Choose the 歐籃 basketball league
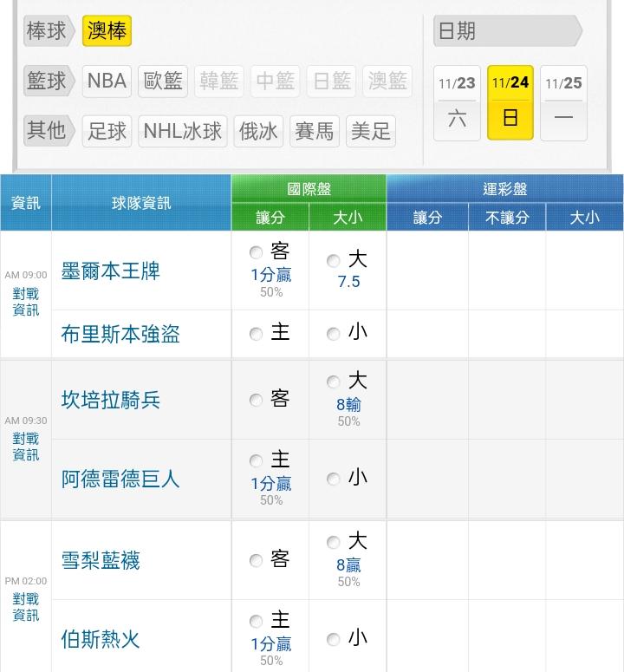Screen dimensions: 624x672 pos(163,81)
